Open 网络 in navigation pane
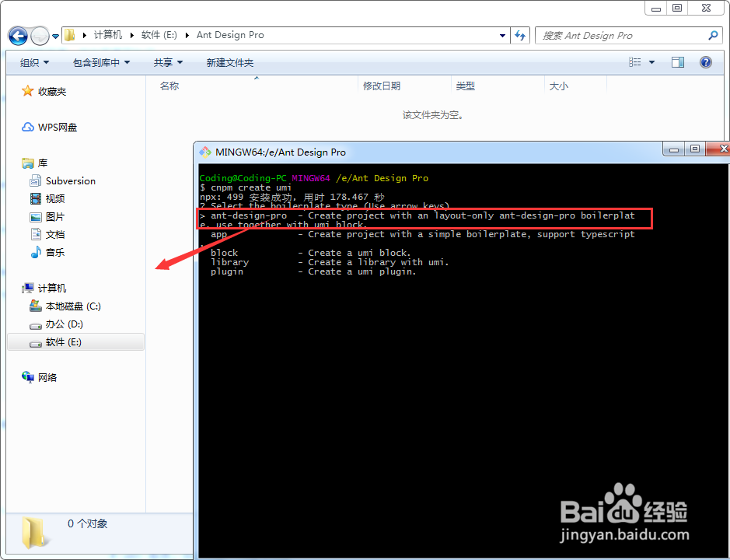730x560 pixels. (47, 377)
